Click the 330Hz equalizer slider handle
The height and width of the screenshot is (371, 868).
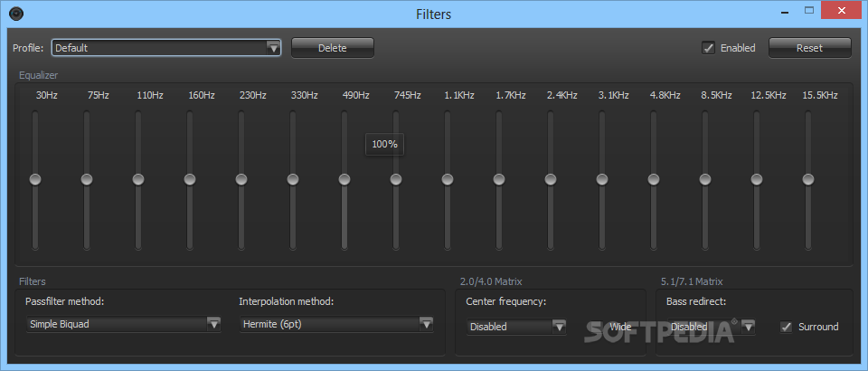click(x=293, y=179)
